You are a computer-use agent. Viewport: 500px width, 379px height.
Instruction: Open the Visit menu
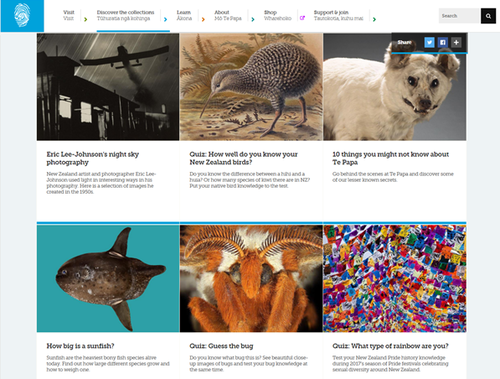[69, 15]
